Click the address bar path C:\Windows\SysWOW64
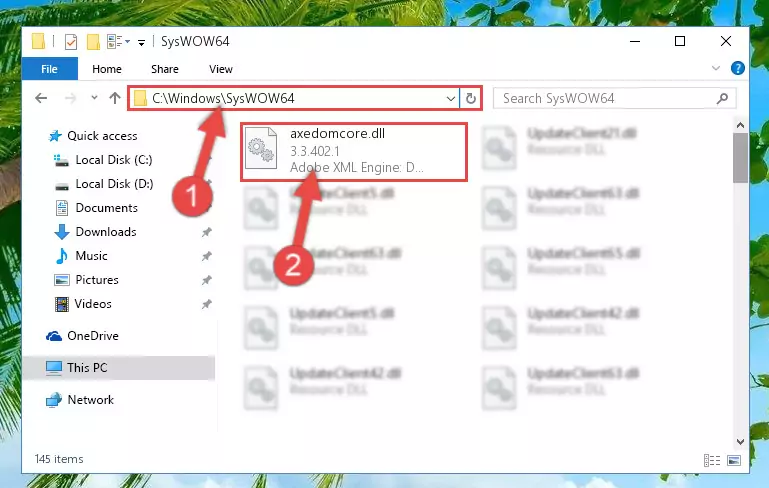The image size is (769, 488). (x=223, y=98)
